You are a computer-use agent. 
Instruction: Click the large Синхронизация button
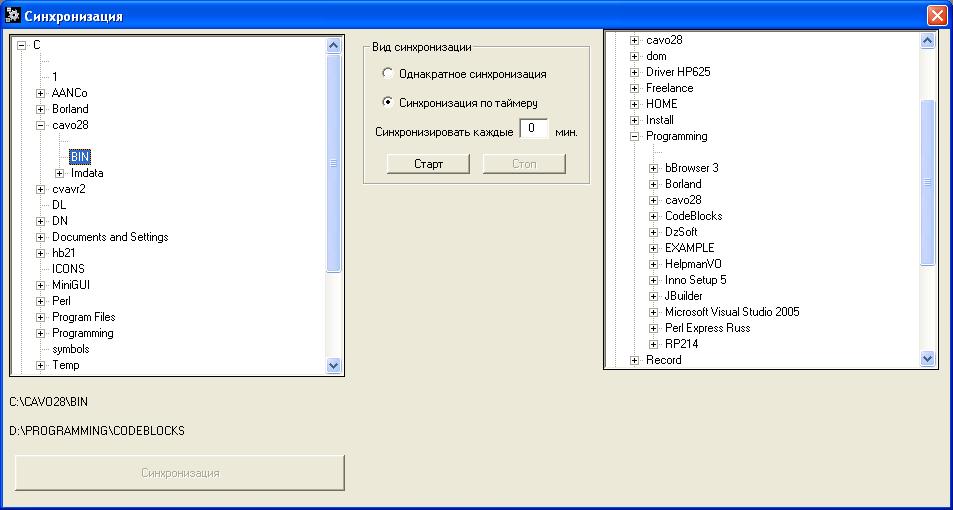180,472
